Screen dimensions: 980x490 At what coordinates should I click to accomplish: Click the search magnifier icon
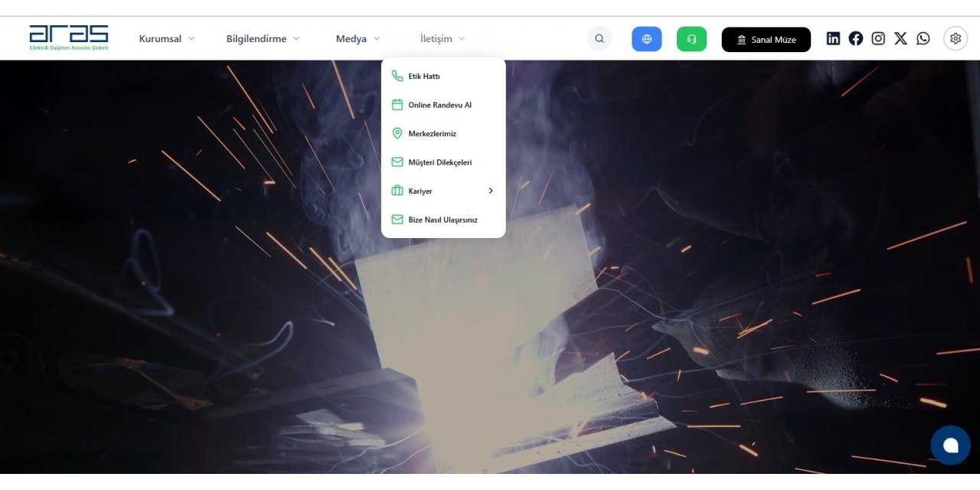(x=599, y=39)
